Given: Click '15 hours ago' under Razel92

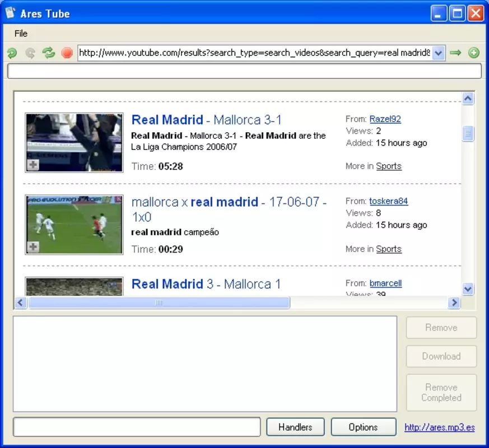Looking at the screenshot, I should pyautogui.click(x=402, y=143).
